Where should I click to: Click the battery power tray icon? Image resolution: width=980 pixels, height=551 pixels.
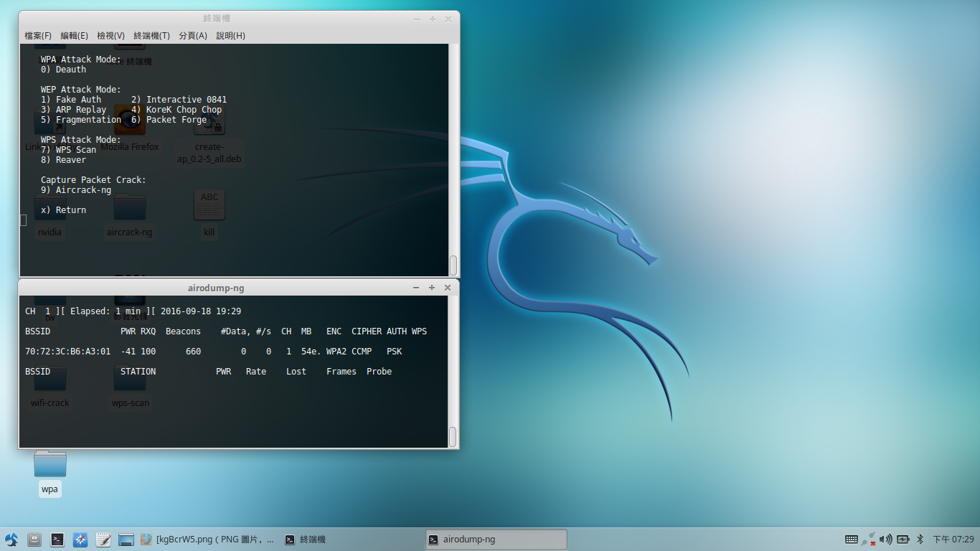click(x=903, y=540)
